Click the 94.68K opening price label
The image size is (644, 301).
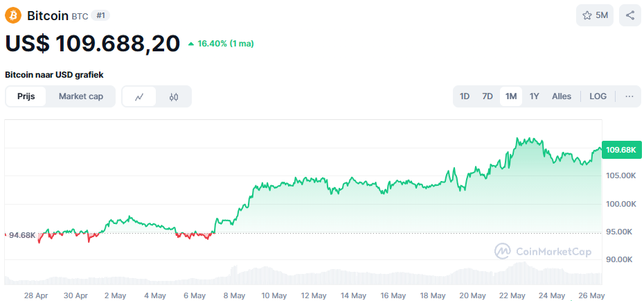[21, 235]
